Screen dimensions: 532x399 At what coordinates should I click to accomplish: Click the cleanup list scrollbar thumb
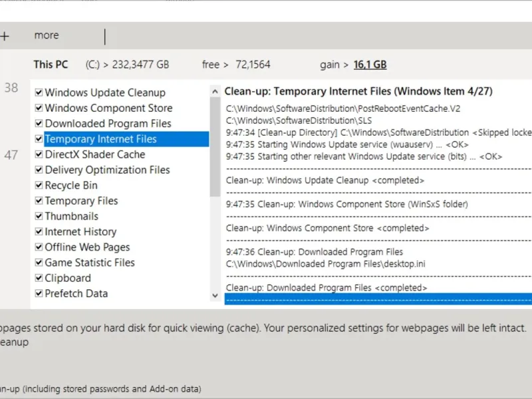click(x=215, y=146)
